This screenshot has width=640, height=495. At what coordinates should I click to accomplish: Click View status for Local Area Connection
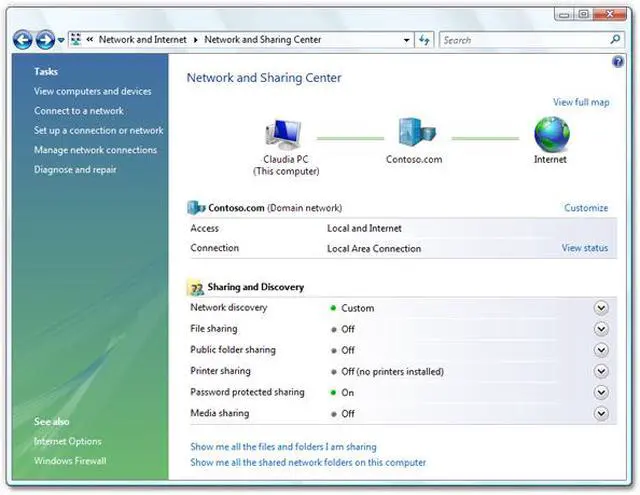pos(584,248)
